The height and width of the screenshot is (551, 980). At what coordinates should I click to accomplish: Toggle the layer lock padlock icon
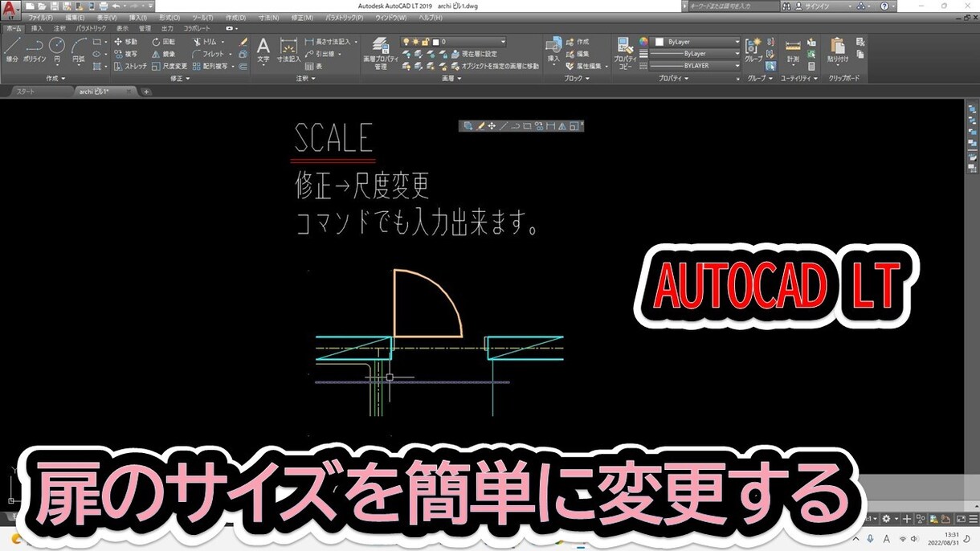(x=426, y=42)
